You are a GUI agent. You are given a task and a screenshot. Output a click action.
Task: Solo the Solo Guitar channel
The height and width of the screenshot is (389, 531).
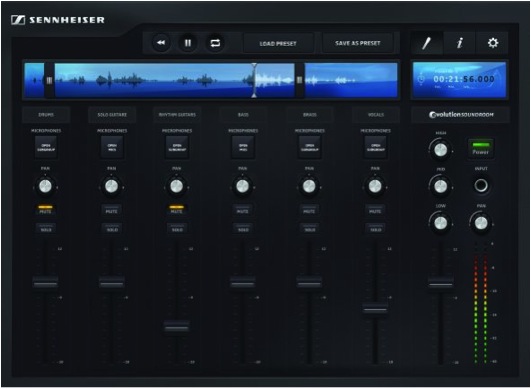click(112, 228)
